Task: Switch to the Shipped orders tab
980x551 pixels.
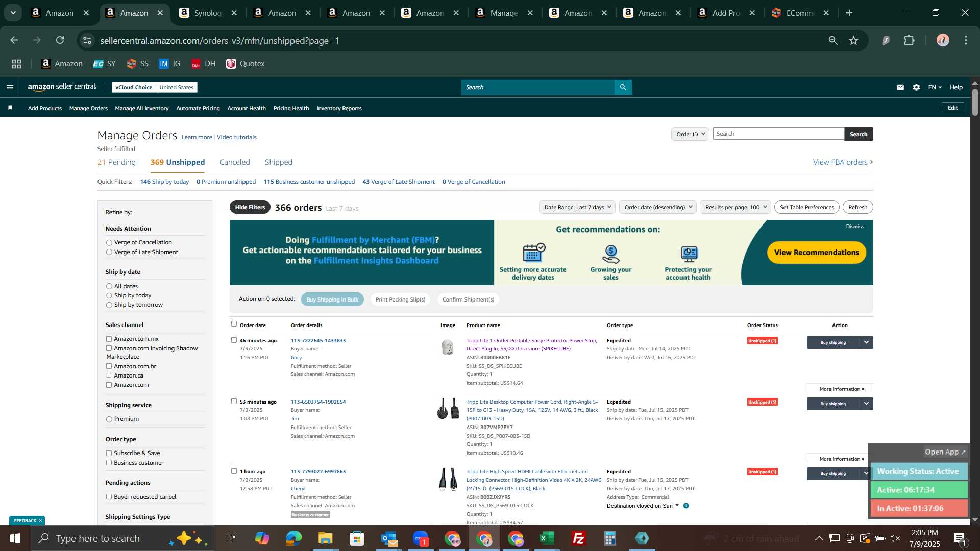Action: point(279,162)
